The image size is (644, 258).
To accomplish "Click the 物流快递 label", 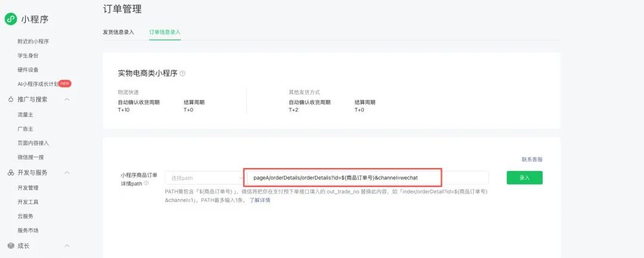I will (x=128, y=92).
